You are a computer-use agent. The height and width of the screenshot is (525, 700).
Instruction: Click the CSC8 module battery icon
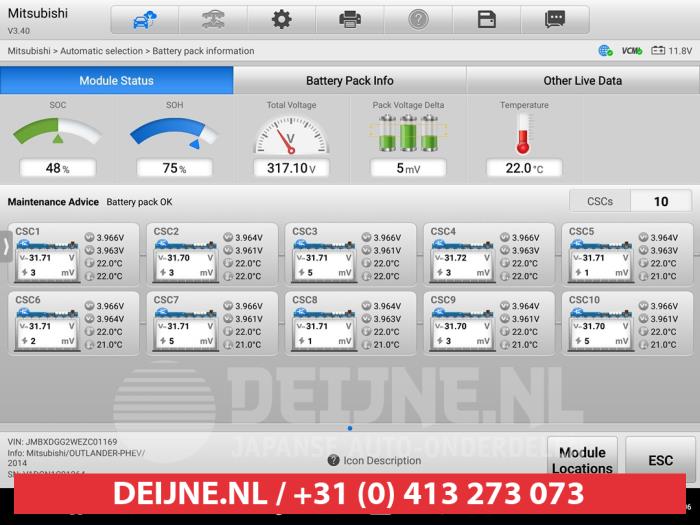pyautogui.click(x=324, y=330)
